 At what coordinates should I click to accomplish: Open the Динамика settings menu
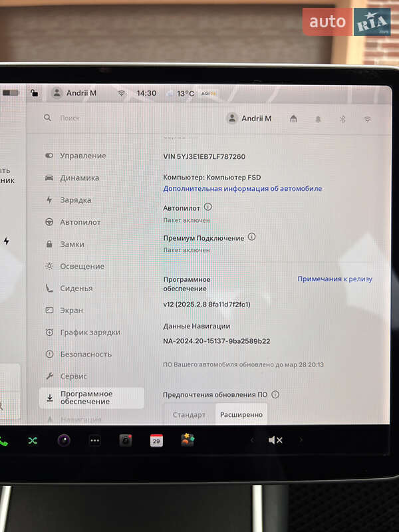pos(72,178)
